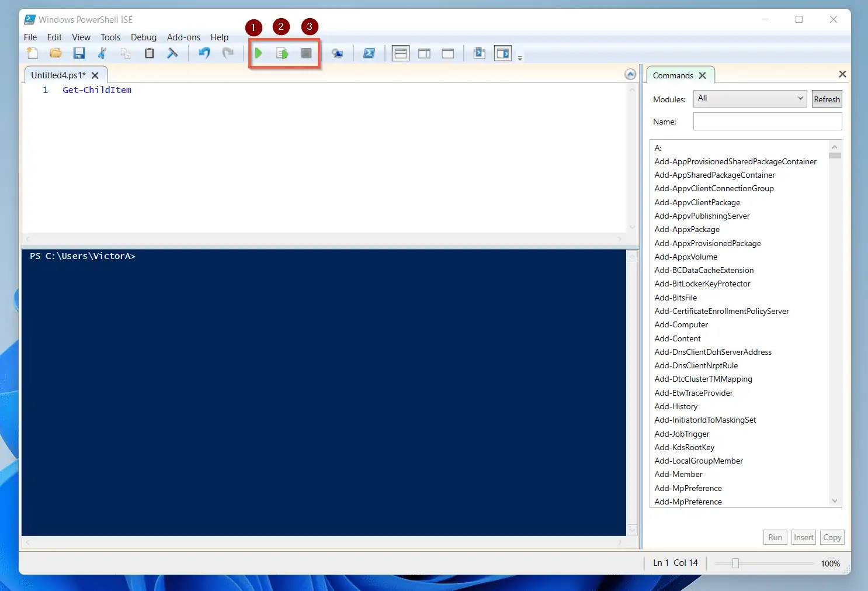Undo the last edit
868x591 pixels.
[x=204, y=53]
